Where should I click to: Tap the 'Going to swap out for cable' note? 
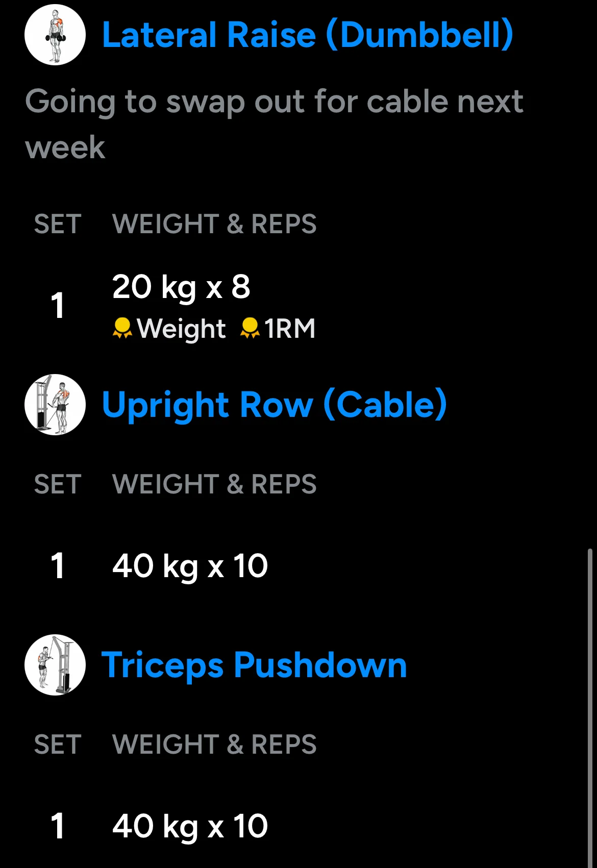pos(274,123)
